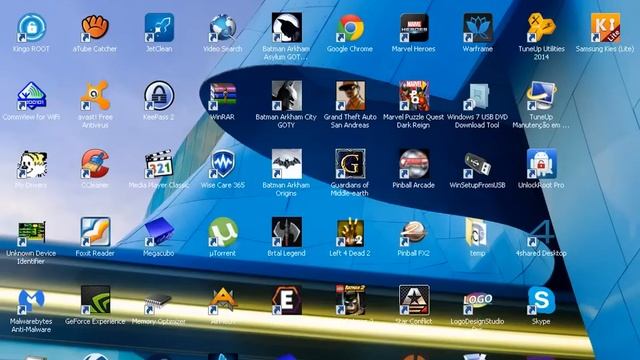640x360 pixels.
Task: Open Marvel Puzzle Quest Dark Reign
Action: [x=413, y=96]
